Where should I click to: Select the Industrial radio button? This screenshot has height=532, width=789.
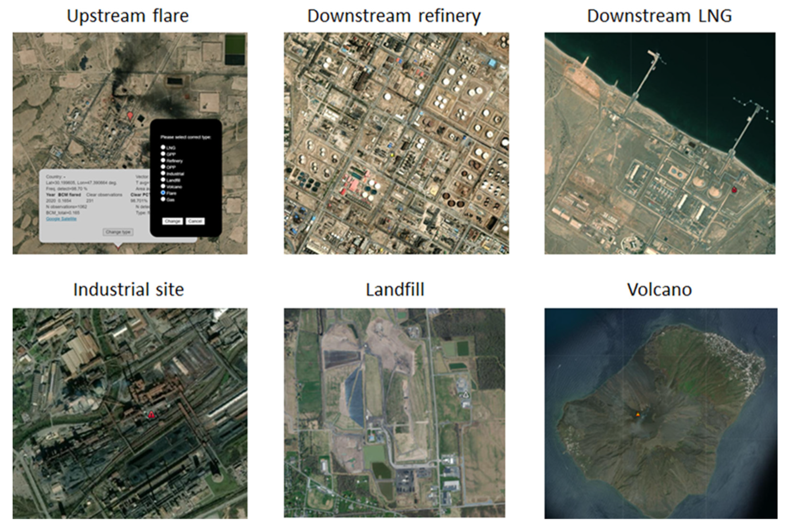pyautogui.click(x=163, y=173)
